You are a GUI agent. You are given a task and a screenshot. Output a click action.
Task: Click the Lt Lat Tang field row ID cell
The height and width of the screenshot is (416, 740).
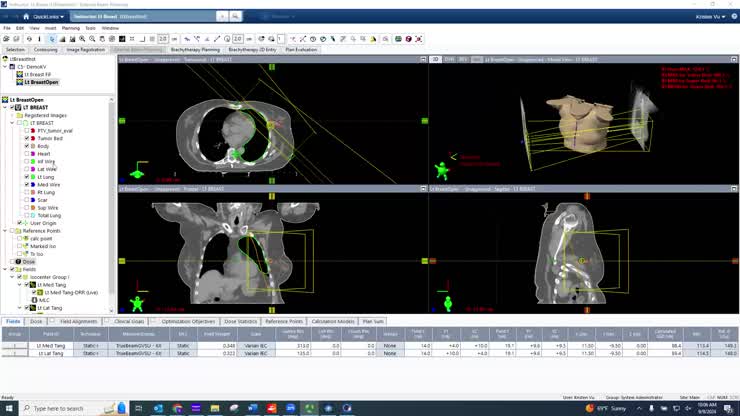(51, 353)
